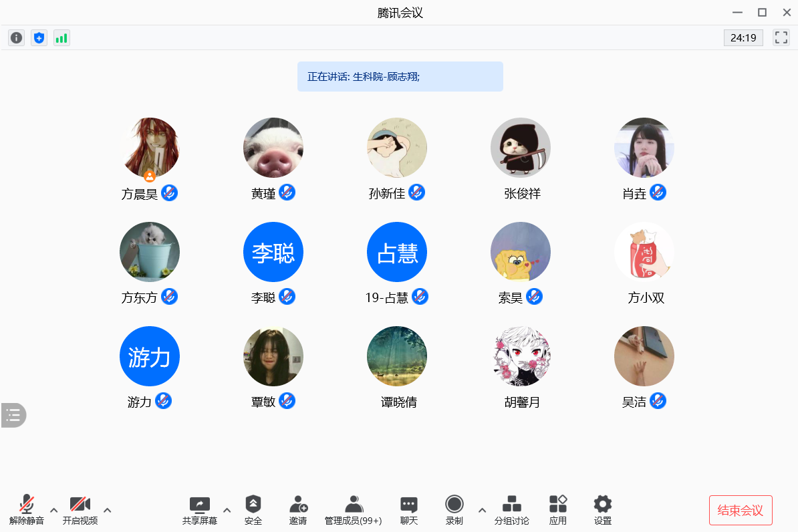The image size is (798, 532).
Task: Enter full screen mode
Action: 781,37
